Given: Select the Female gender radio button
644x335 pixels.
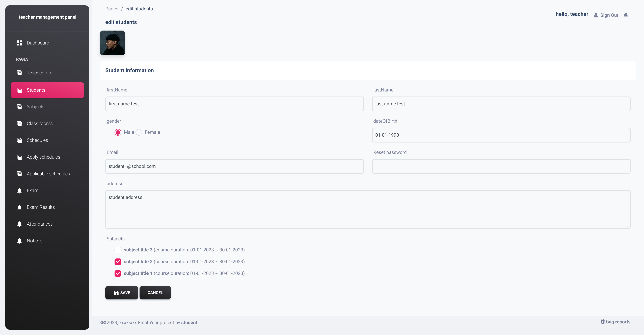Looking at the screenshot, I should pyautogui.click(x=139, y=132).
